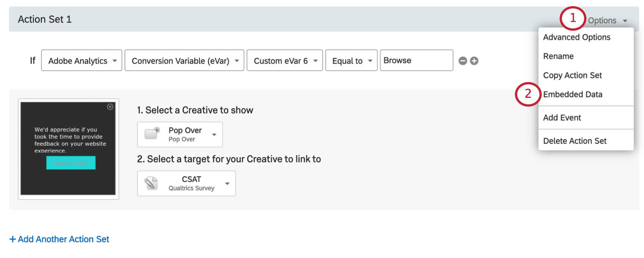Click the plus icon beside Add Another Action Set
The width and height of the screenshot is (644, 258).
click(x=13, y=239)
